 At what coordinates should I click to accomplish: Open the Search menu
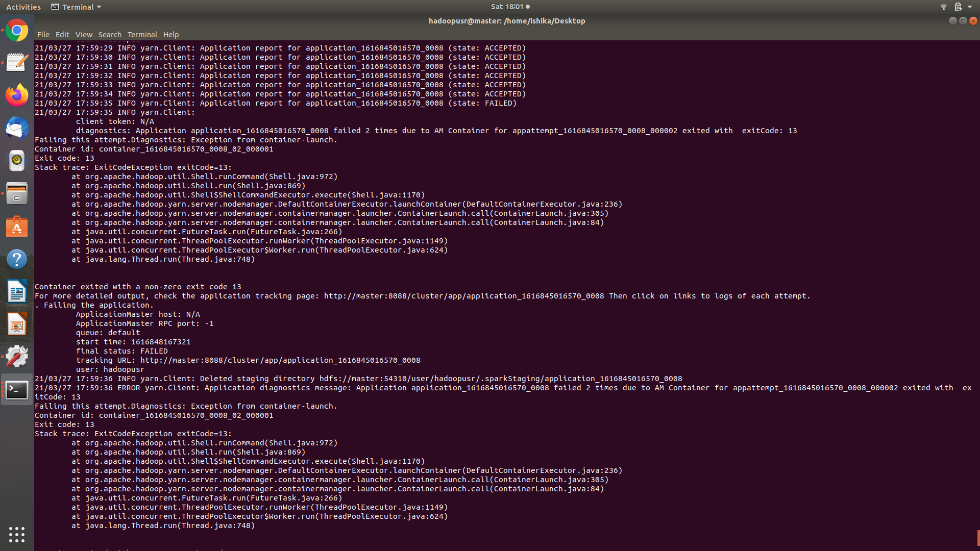coord(110,35)
